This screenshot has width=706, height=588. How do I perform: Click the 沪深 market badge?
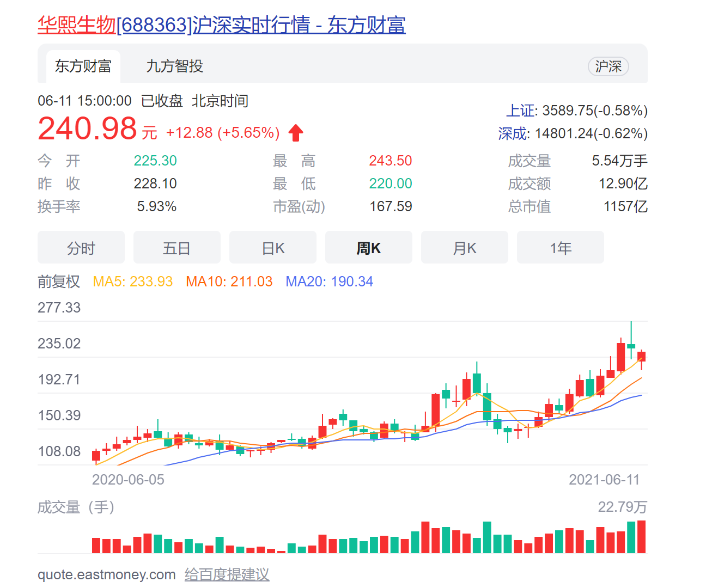[x=608, y=66]
